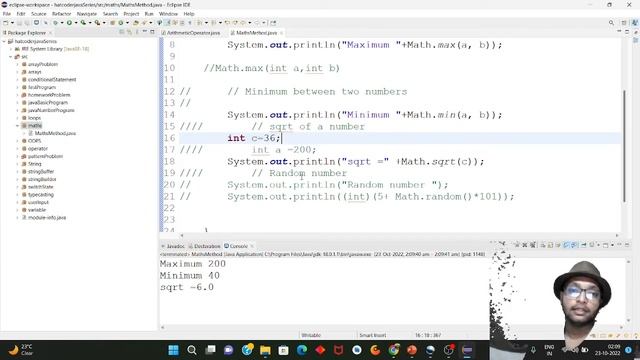The width and height of the screenshot is (640, 360).
Task: Click editor vertical scrollbar thumb
Action: tap(624, 146)
